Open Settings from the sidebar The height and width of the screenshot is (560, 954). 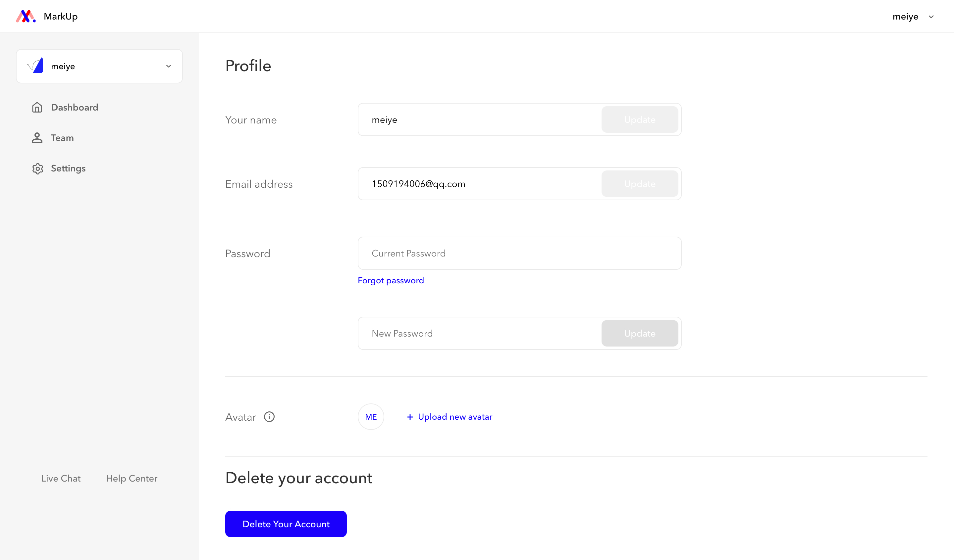[x=68, y=168]
